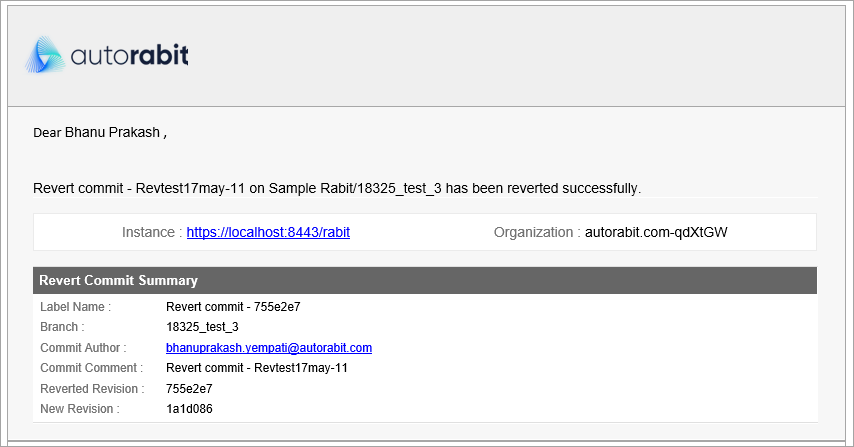Click the Organization label

(537, 232)
